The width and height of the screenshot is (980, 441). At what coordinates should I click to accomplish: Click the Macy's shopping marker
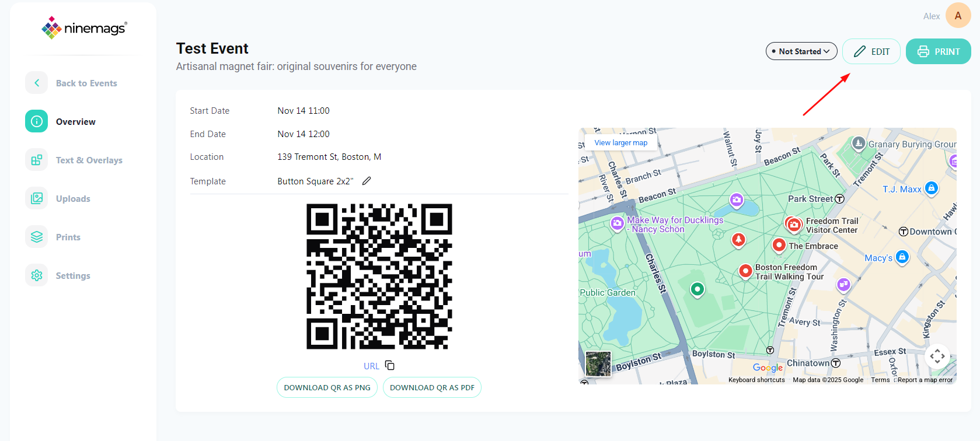tap(902, 257)
